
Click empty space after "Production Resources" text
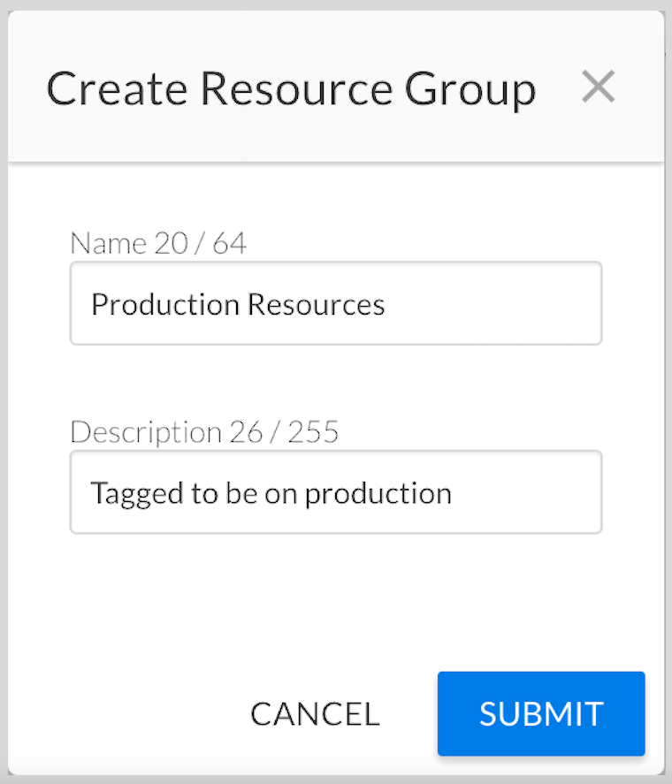495,303
